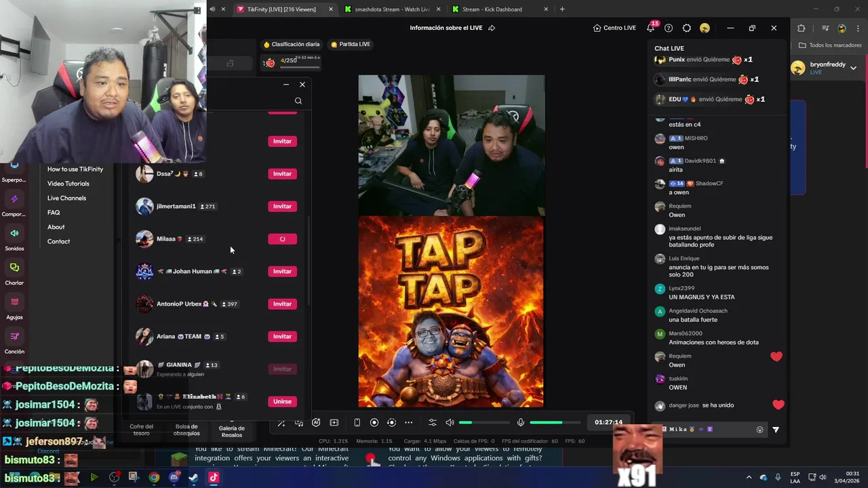Adjust the speaker volume slider
Screen dimensions: 868x488
tap(484, 422)
